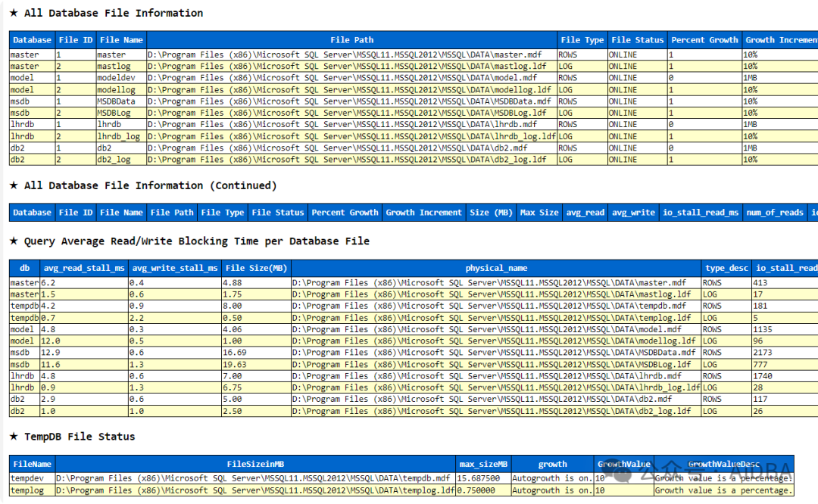This screenshot has height=504, width=818.
Task: Click the 'max_sizeMB' column header
Action: [483, 464]
